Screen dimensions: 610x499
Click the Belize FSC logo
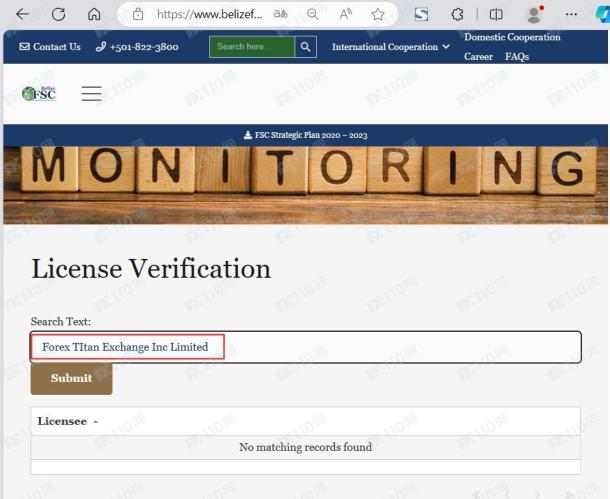click(x=39, y=93)
